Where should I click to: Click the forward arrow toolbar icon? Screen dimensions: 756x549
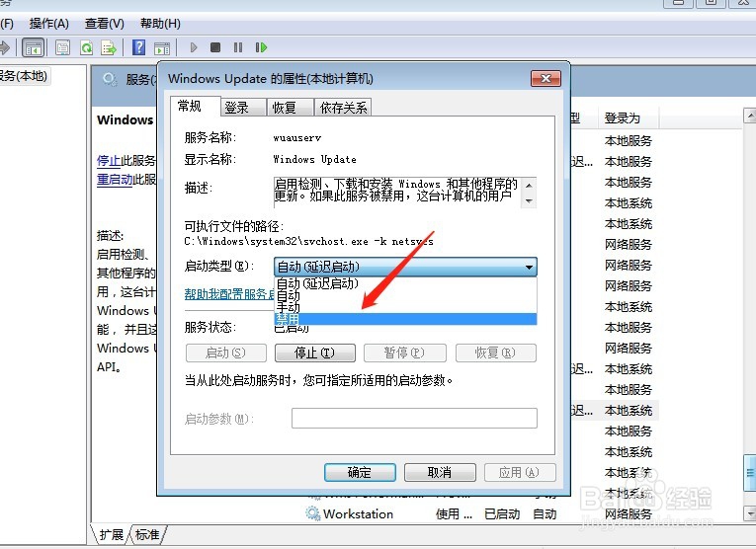click(5, 47)
